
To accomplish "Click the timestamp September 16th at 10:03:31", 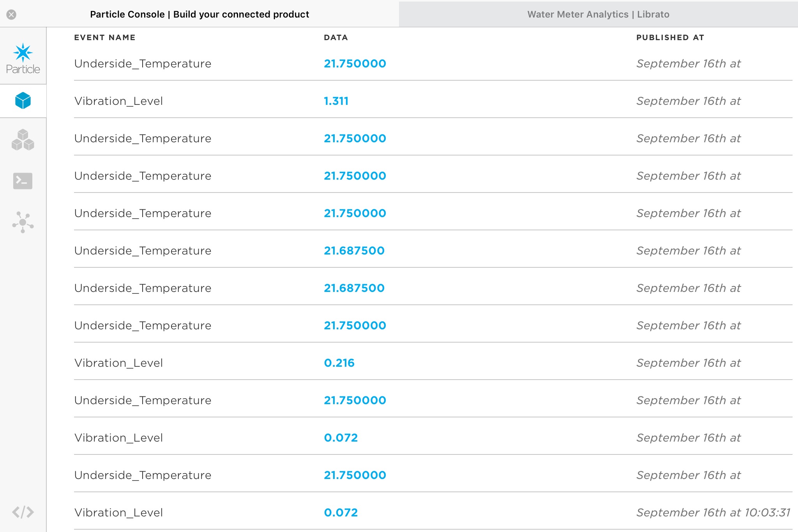I will tap(713, 513).
